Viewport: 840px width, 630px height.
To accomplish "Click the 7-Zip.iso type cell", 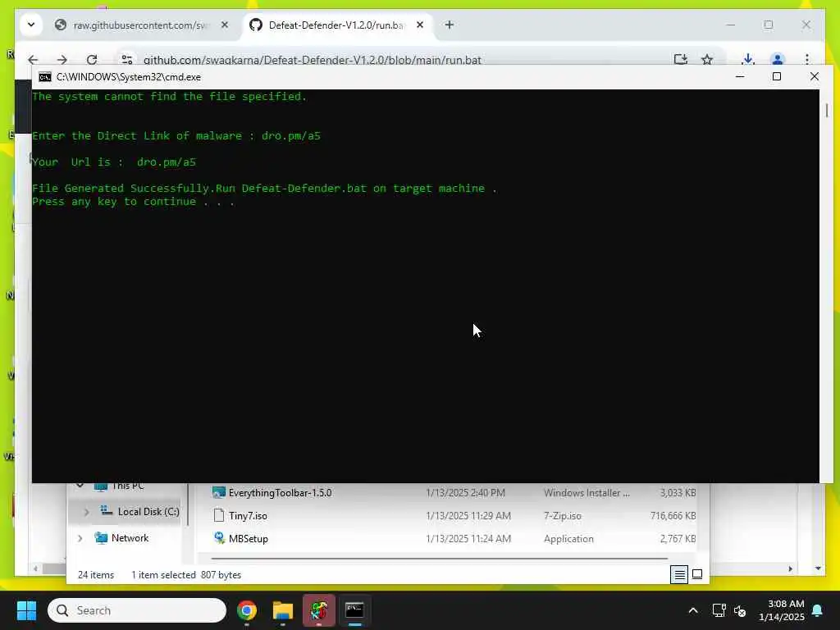I will [563, 516].
